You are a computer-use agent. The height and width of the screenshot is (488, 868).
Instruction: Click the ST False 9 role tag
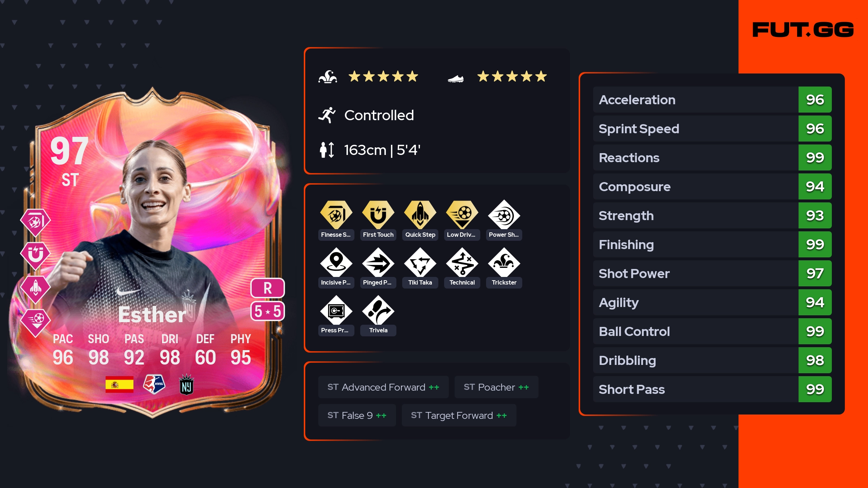click(357, 415)
